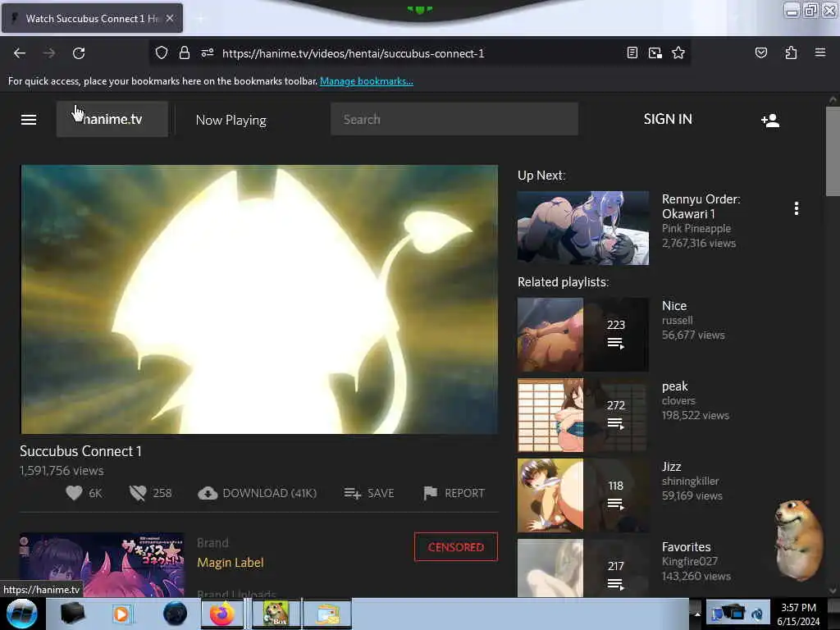840x630 pixels.
Task: Click the hamster desktop mascot
Action: click(x=798, y=540)
